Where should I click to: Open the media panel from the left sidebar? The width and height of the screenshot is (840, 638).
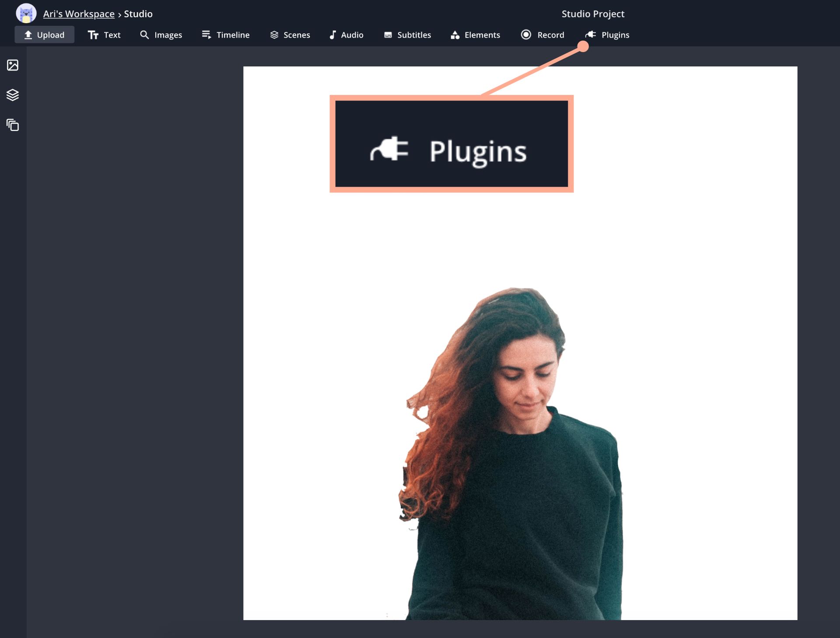[13, 65]
